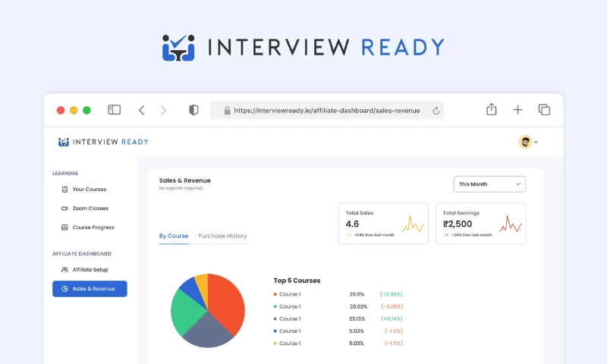This screenshot has height=364, width=607.
Task: Click the browser address bar URL
Action: pos(326,111)
